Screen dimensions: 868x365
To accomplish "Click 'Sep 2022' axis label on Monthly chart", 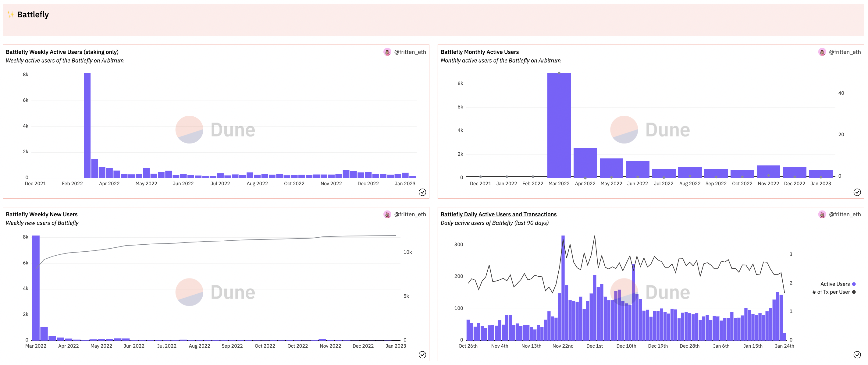I will tap(716, 183).
